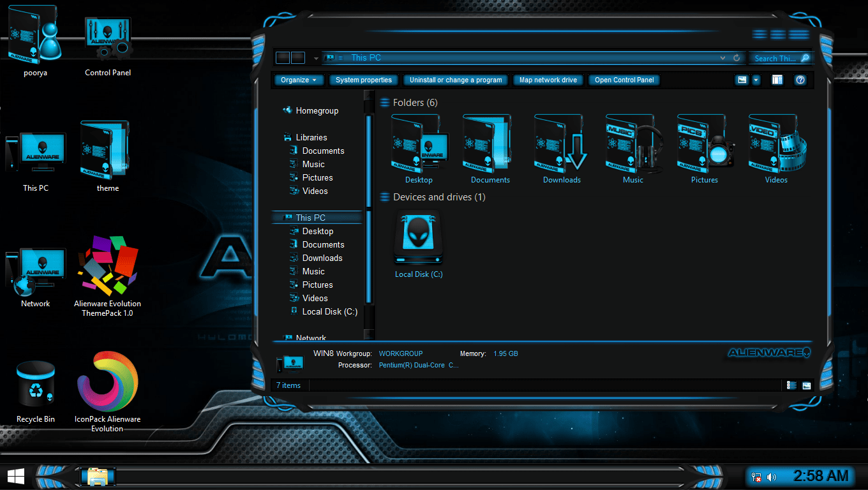The image size is (868, 490).
Task: Expand the address bar history dropdown
Action: [x=722, y=57]
